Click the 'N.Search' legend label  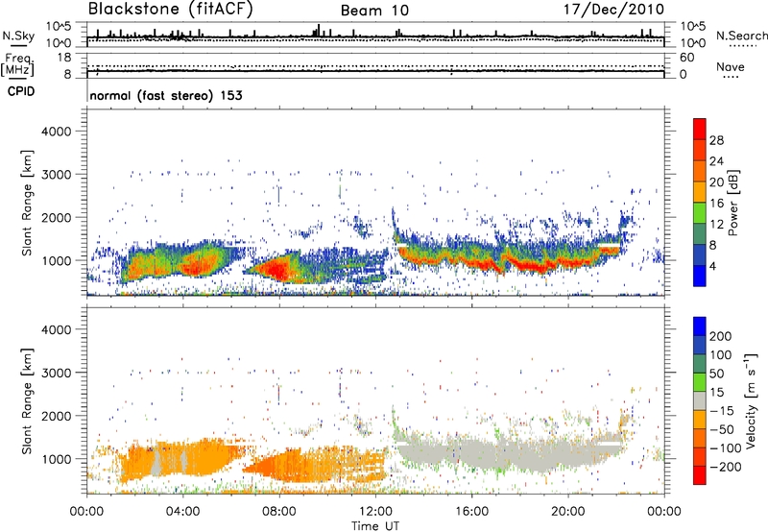coord(741,36)
